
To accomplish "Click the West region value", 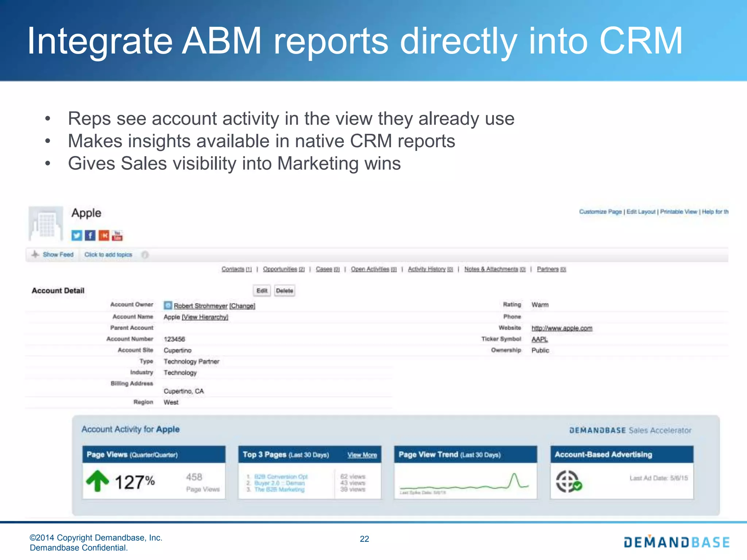I will pyautogui.click(x=171, y=402).
